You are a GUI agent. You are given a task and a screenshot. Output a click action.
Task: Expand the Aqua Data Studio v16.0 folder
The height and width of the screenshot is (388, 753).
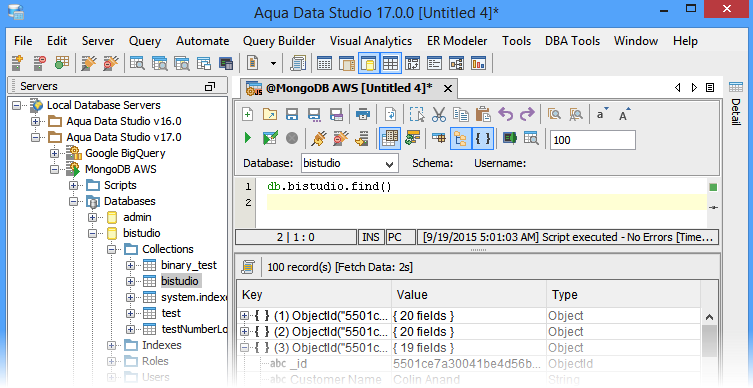tap(36, 121)
